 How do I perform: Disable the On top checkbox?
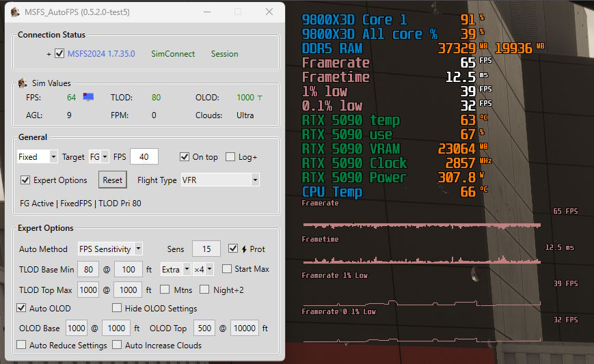coord(185,156)
